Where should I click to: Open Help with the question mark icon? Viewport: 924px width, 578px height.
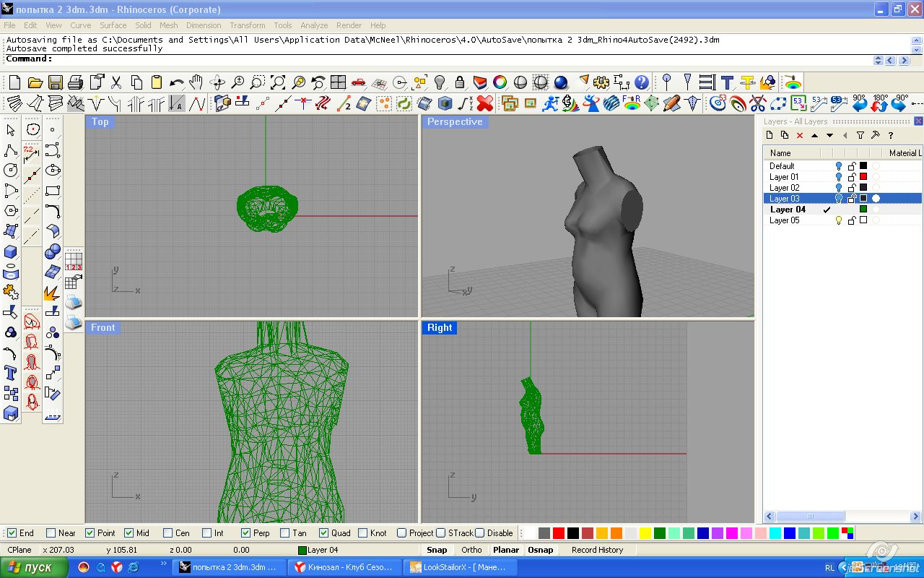click(641, 82)
